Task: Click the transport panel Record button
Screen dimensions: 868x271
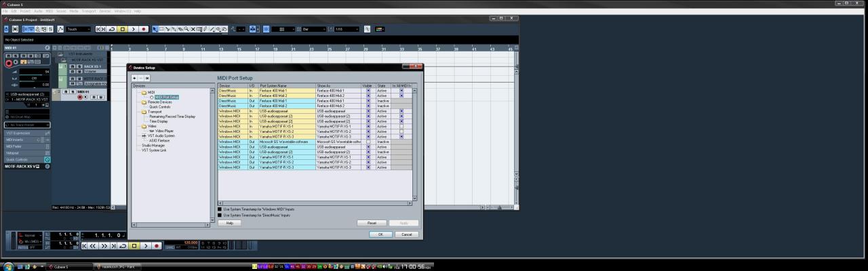Action: (157, 245)
